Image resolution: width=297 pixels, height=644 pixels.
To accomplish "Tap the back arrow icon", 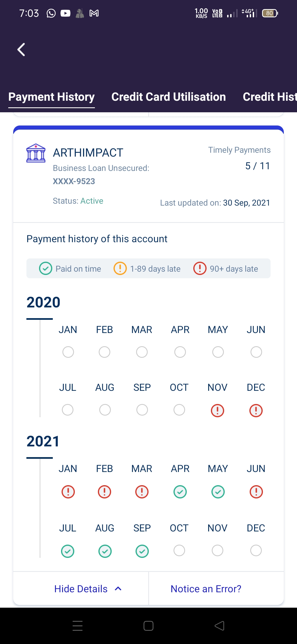I will click(21, 50).
